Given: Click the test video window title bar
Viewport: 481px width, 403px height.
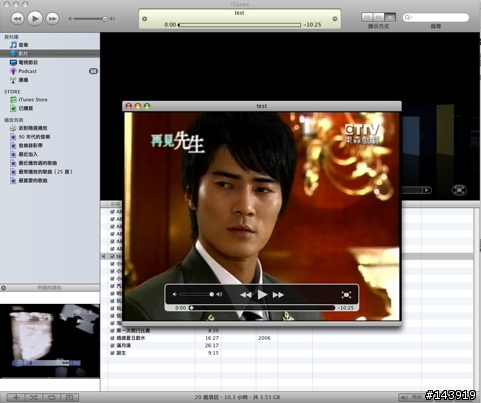Looking at the screenshot, I should (x=262, y=106).
